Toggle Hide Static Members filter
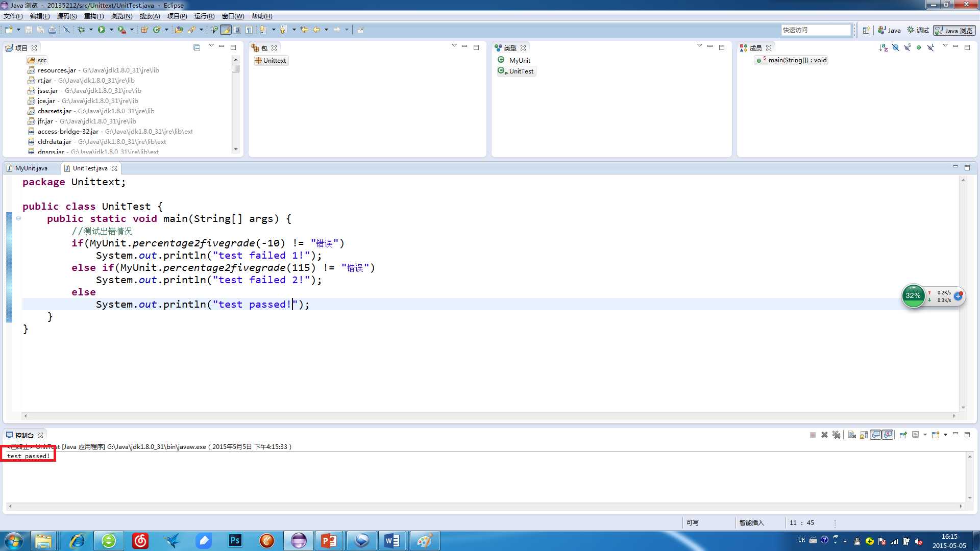Viewport: 980px width, 551px height. point(907,47)
